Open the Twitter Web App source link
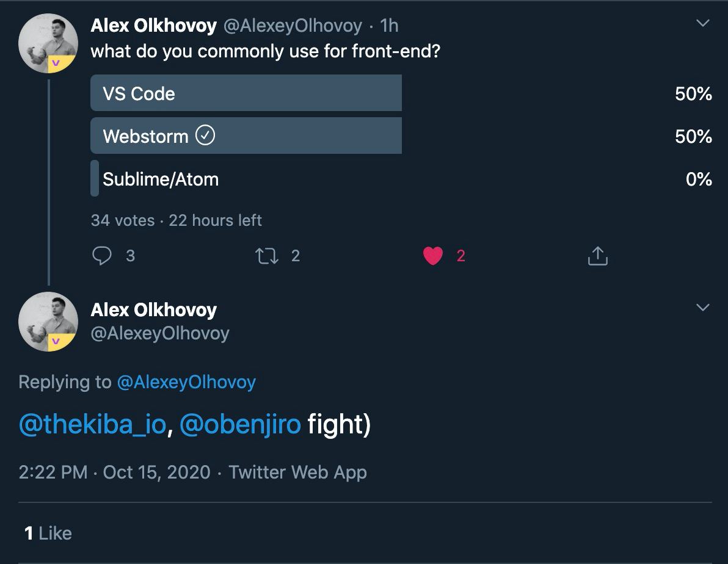The height and width of the screenshot is (564, 728). click(x=297, y=472)
